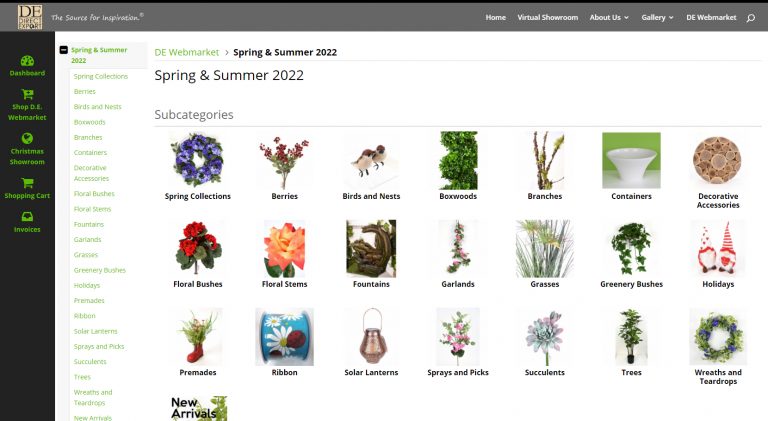Open Invoices from the sidebar icon
Viewport: 768px width, 421px height.
pyautogui.click(x=27, y=217)
